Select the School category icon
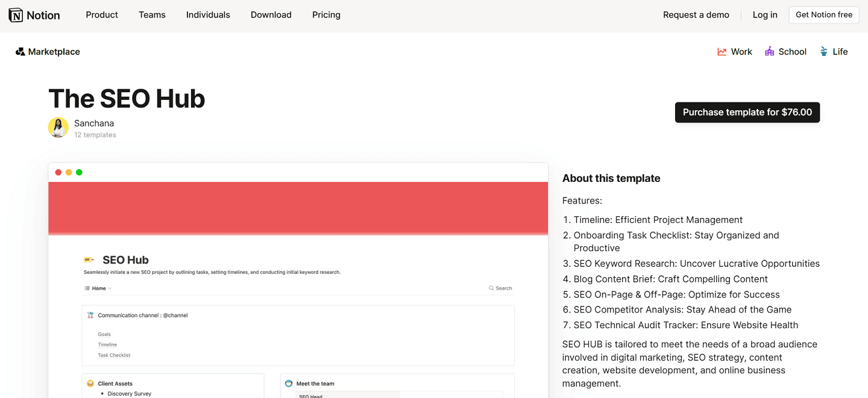Image resolution: width=868 pixels, height=398 pixels. pos(769,52)
